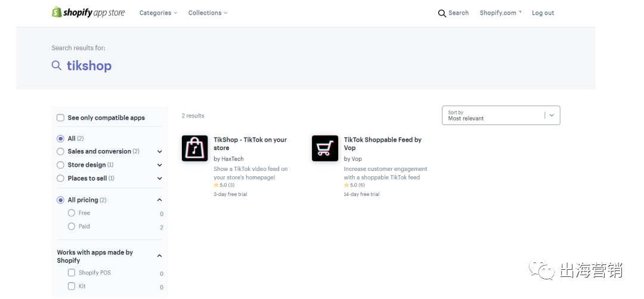Click the tikshop search query text

coord(89,66)
